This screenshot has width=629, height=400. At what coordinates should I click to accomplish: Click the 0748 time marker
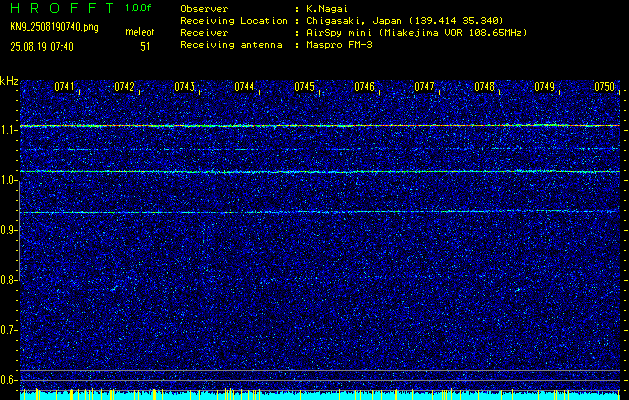pos(485,87)
